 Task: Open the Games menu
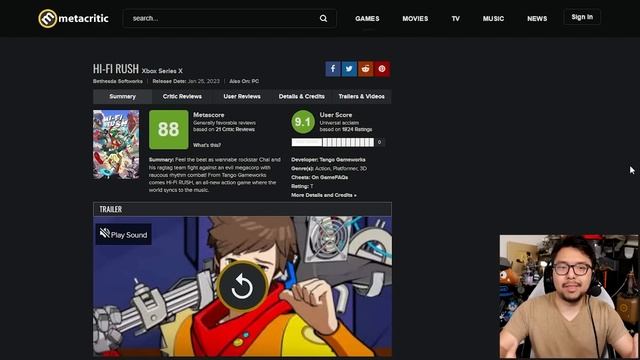coord(367,18)
